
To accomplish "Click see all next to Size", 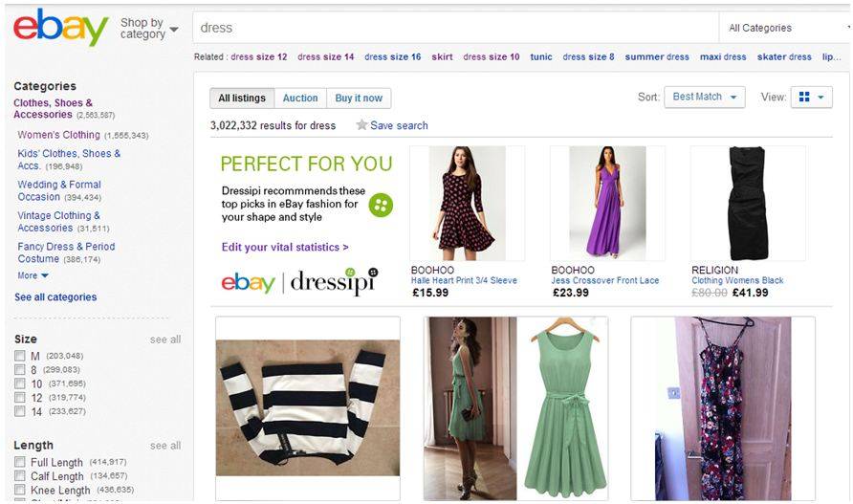I will (x=165, y=340).
